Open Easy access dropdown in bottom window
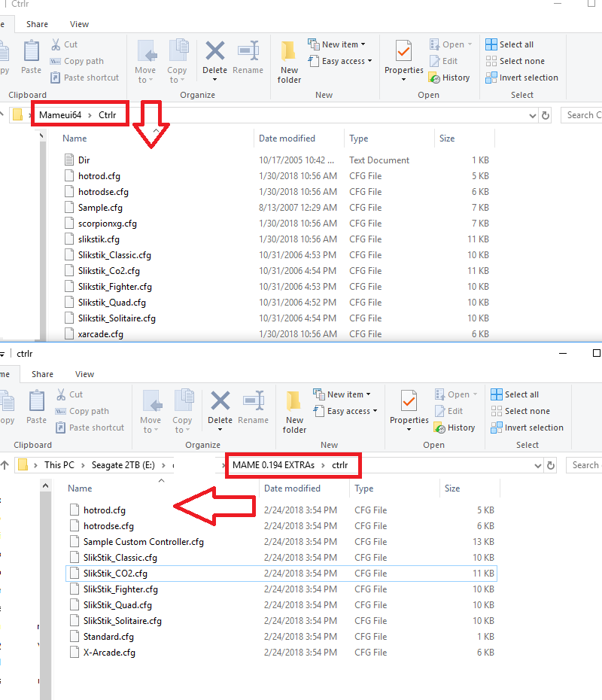 [345, 411]
